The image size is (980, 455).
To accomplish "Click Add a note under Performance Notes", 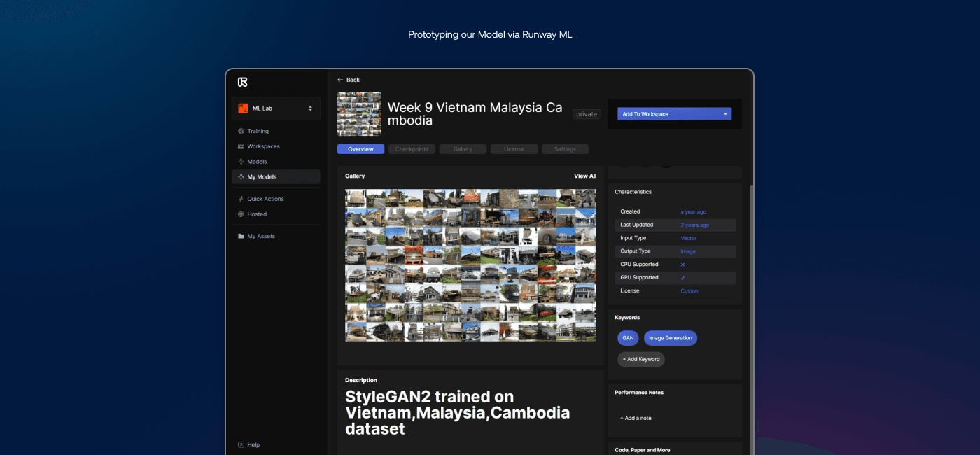I will coord(636,418).
